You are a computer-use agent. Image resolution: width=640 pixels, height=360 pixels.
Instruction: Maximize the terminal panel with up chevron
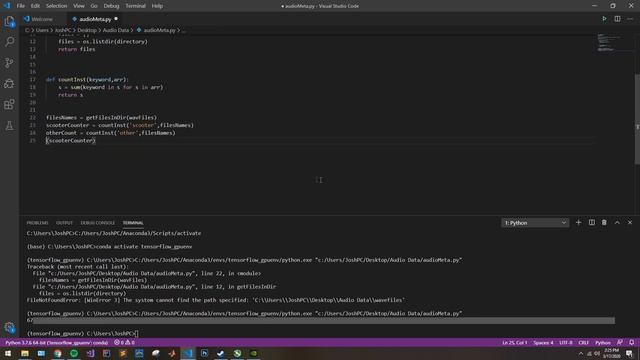(x=617, y=222)
